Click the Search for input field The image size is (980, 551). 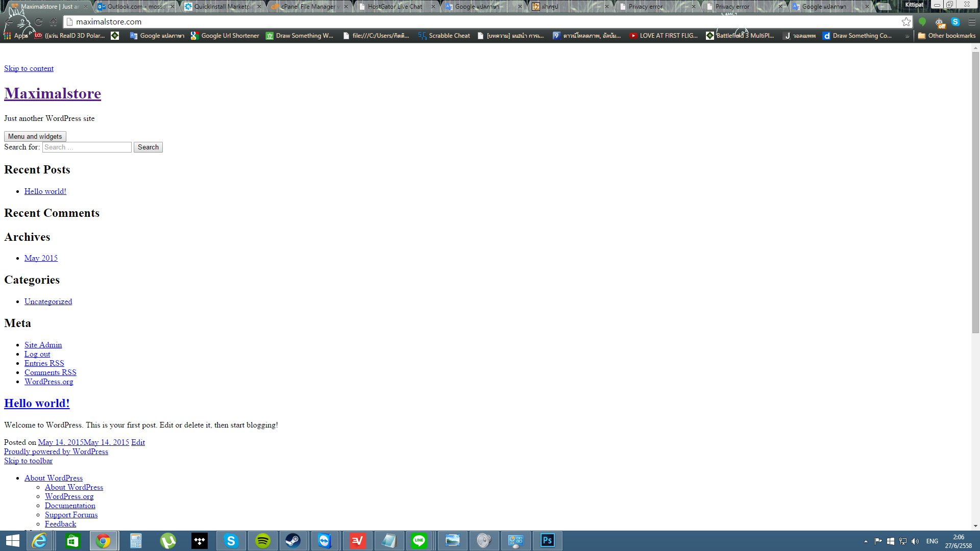(x=87, y=147)
